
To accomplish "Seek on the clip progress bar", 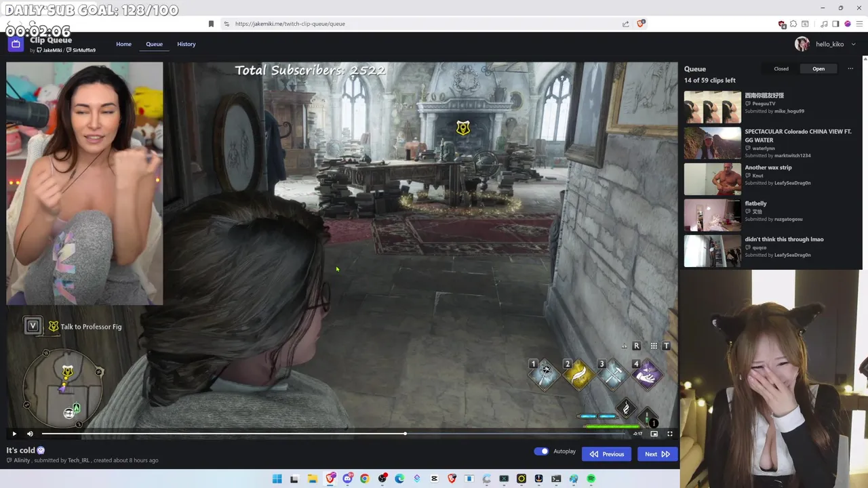I will 334,434.
